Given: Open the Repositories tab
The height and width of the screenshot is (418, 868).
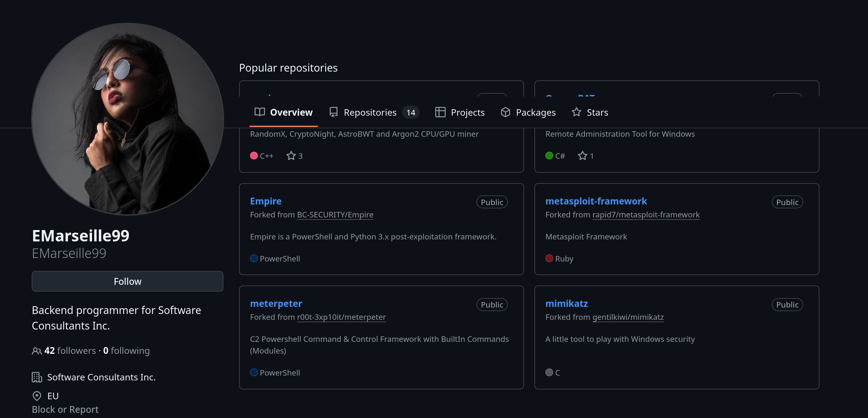Looking at the screenshot, I should tap(370, 112).
